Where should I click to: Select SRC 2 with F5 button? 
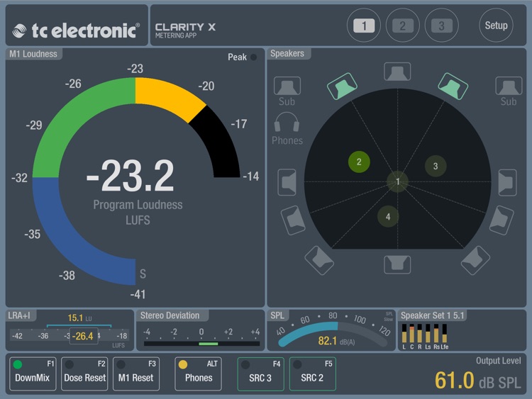313,374
